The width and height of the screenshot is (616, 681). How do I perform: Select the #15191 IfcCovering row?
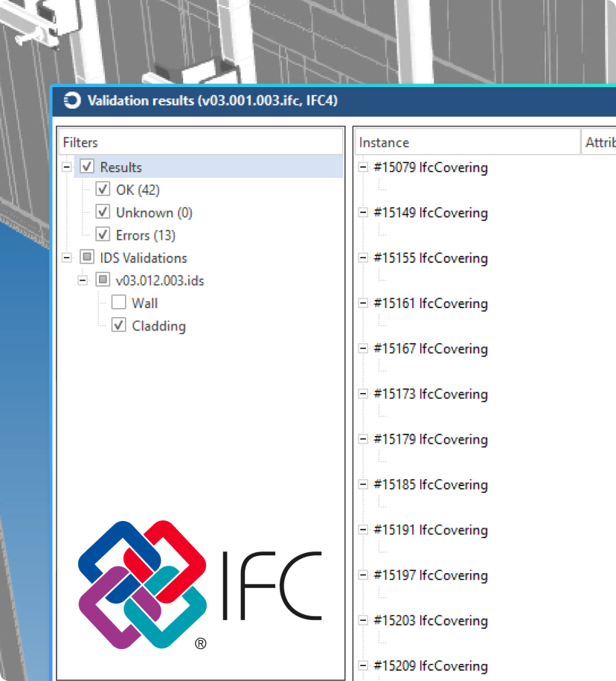coord(430,530)
